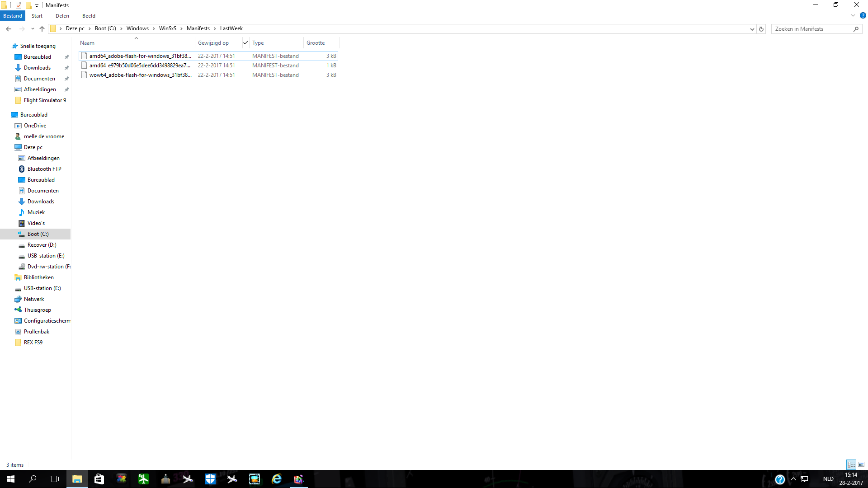The height and width of the screenshot is (488, 868).
Task: Select the wow64_adobe-flash-for-windows manifest file
Action: tap(140, 75)
